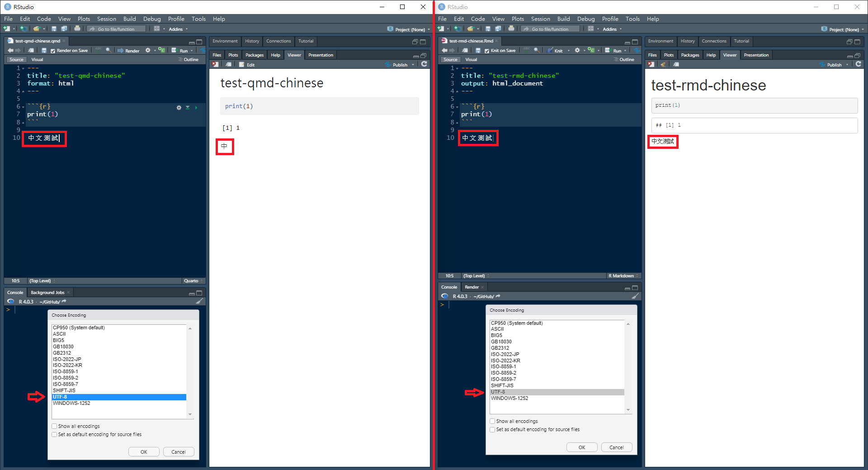Switch Rmd editor to Visual mode
Screen dimensions: 868x470
pyautogui.click(x=471, y=60)
